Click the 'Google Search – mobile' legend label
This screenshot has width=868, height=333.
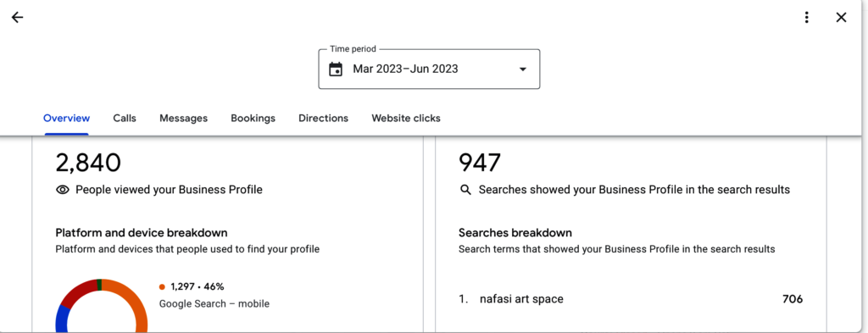[x=214, y=303]
